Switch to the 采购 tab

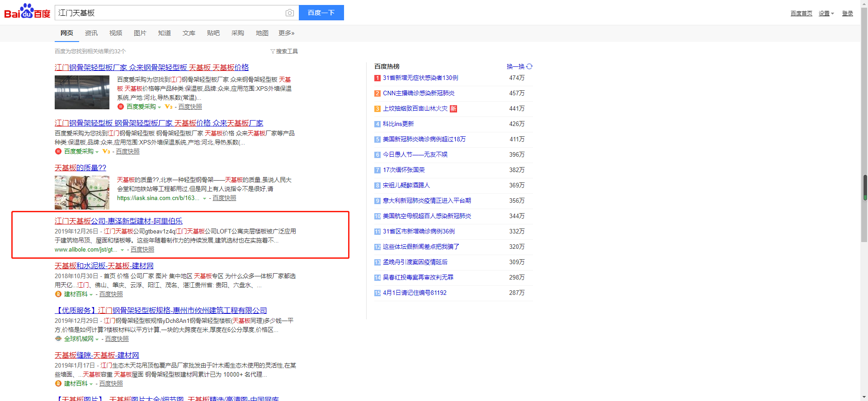238,33
